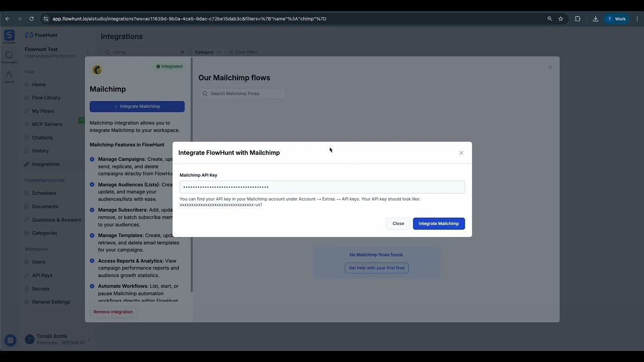Image resolution: width=644 pixels, height=362 pixels.
Task: Bookmark this page with star icon
Action: pyautogui.click(x=560, y=19)
